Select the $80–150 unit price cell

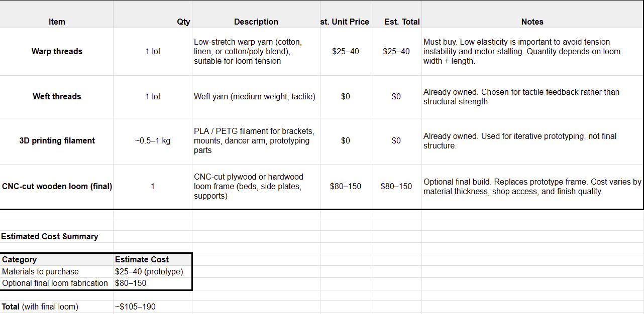click(345, 186)
